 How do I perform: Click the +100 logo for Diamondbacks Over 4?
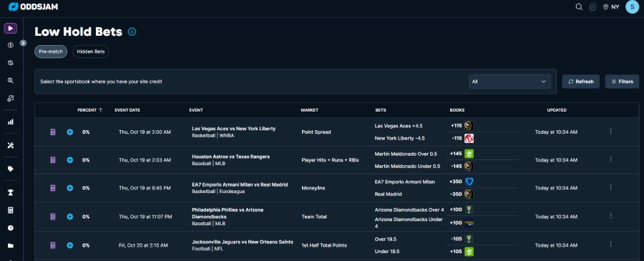(x=469, y=210)
